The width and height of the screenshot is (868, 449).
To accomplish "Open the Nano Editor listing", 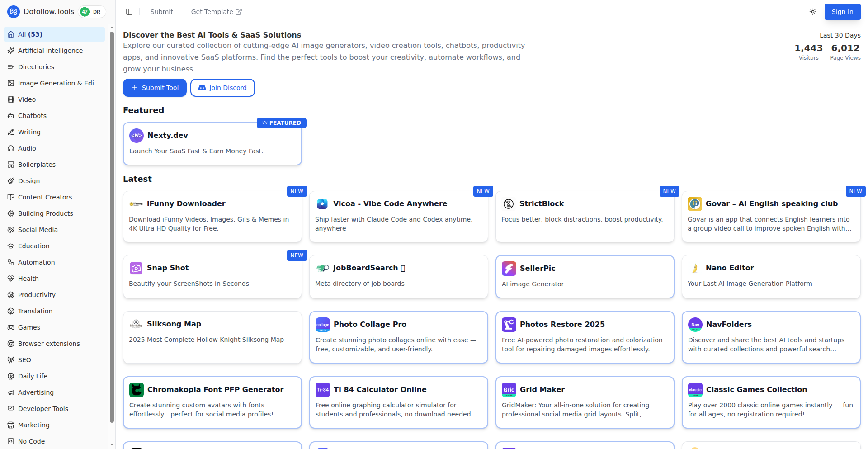I will [x=771, y=277].
